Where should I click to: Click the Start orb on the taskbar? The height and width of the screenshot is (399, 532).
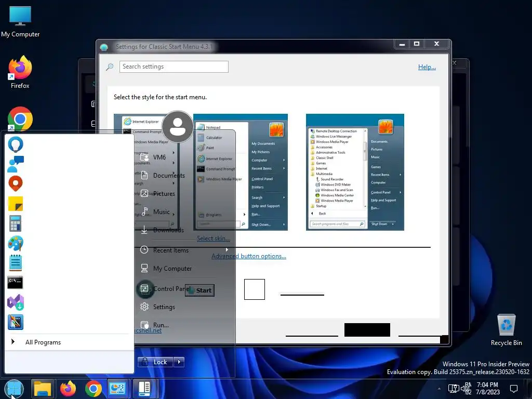[x=14, y=389]
